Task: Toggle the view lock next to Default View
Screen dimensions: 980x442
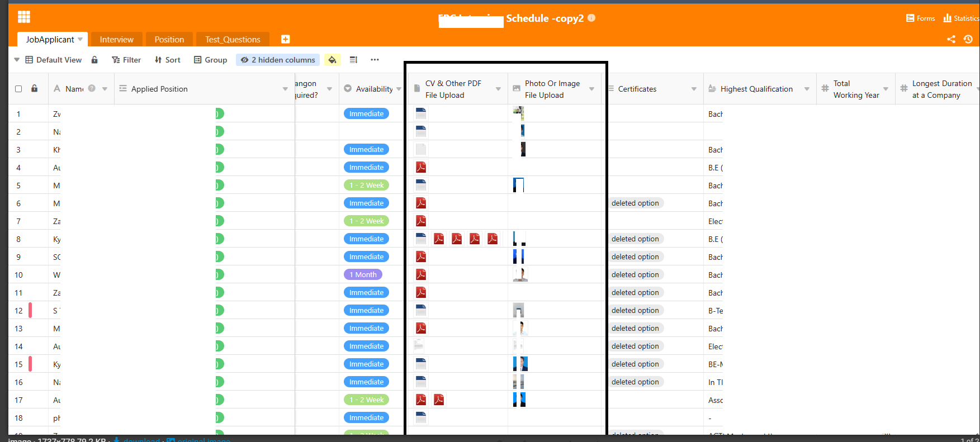Action: pos(94,60)
